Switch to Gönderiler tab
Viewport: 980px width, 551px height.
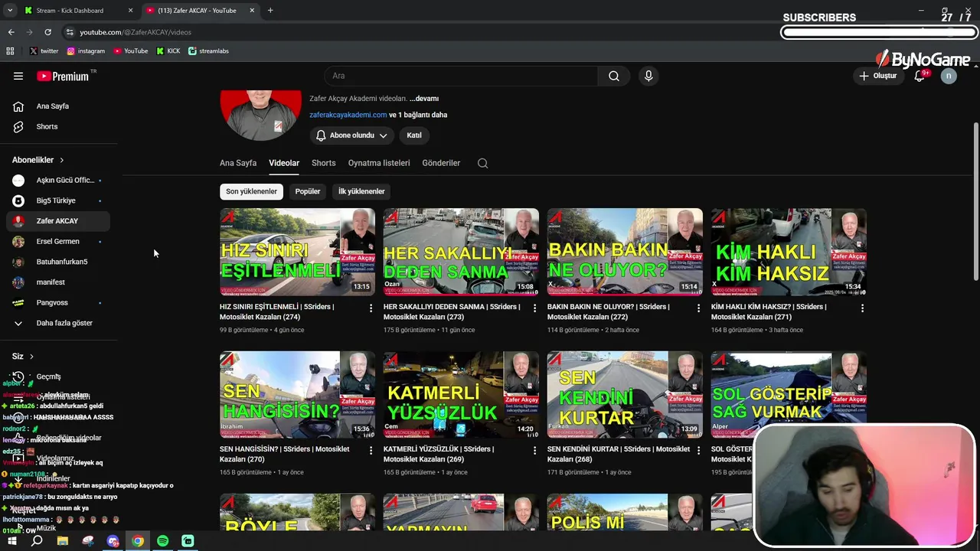tap(441, 163)
